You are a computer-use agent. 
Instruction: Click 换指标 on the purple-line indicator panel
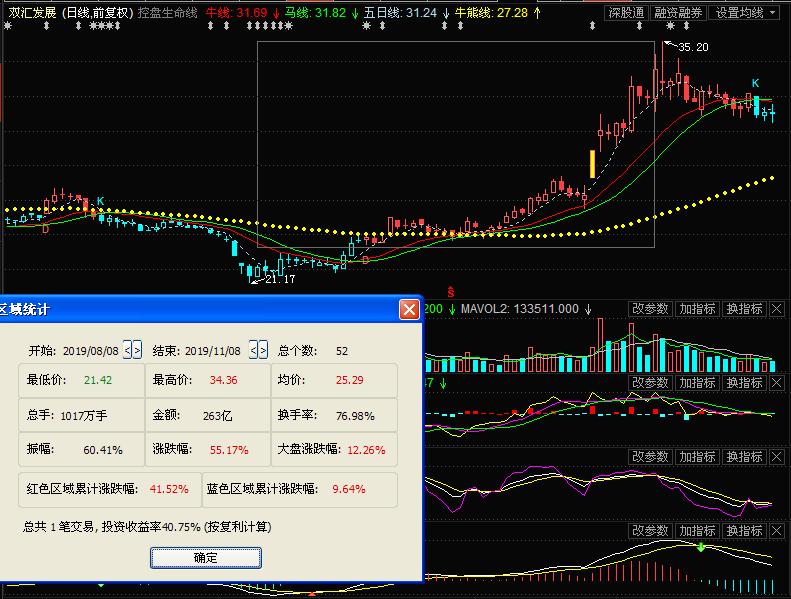tap(744, 457)
